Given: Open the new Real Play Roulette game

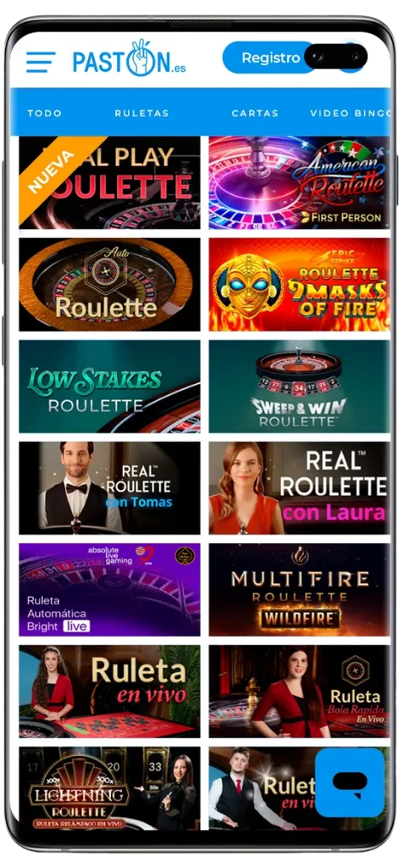Looking at the screenshot, I should (109, 183).
